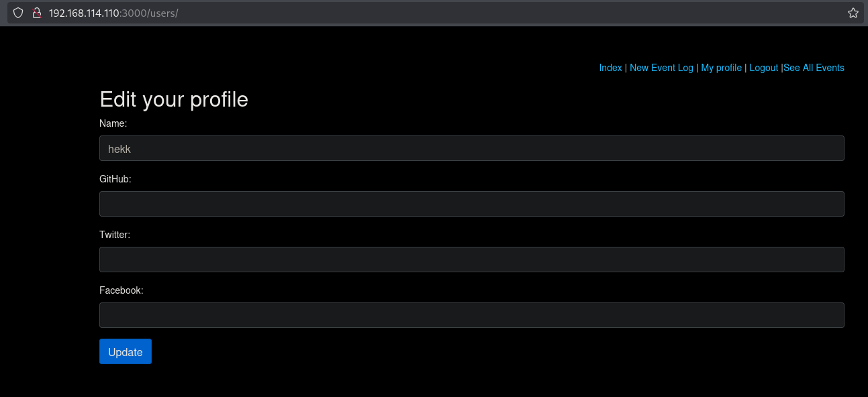Viewport: 868px width, 397px height.
Task: Click the browser address bar URL
Action: click(113, 13)
